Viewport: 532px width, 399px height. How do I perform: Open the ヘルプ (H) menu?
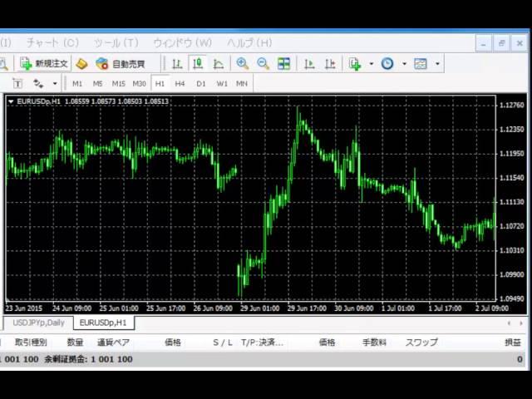(x=249, y=43)
